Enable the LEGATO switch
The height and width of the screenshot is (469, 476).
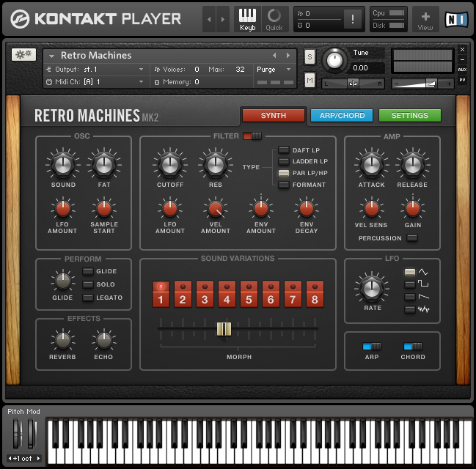pyautogui.click(x=88, y=298)
